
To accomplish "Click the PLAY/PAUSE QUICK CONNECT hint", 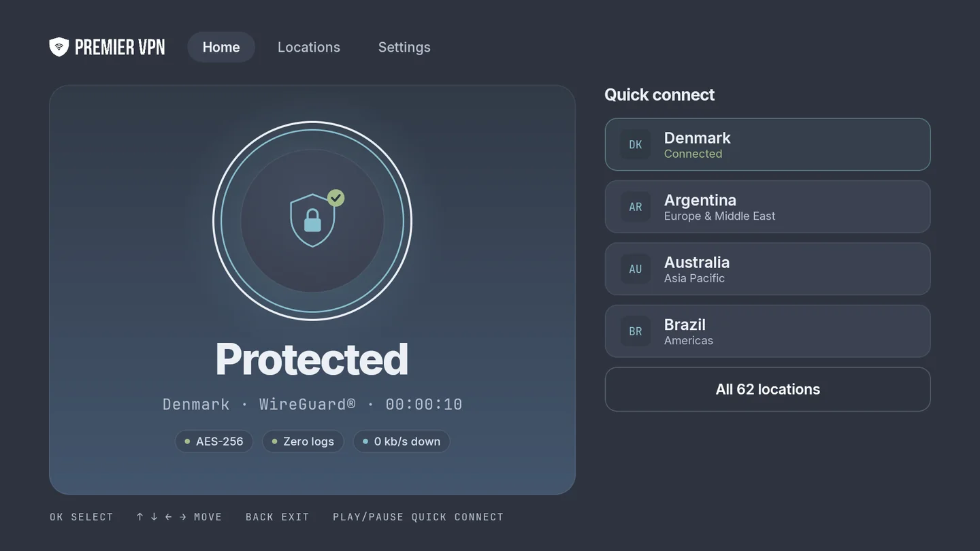I will tap(419, 517).
